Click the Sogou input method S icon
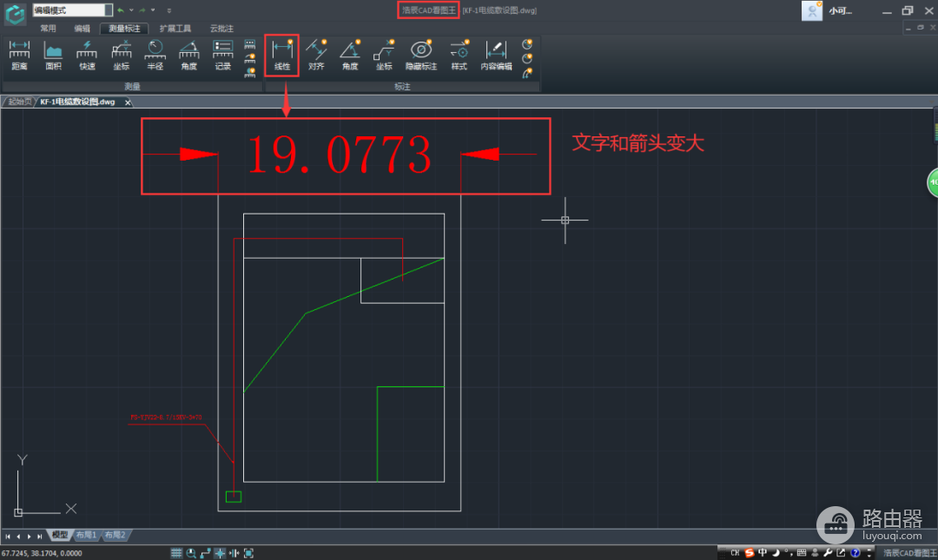 pyautogui.click(x=749, y=553)
